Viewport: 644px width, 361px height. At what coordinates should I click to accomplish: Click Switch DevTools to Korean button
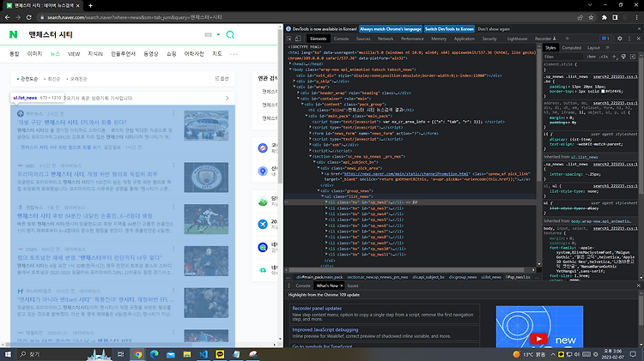coord(449,28)
